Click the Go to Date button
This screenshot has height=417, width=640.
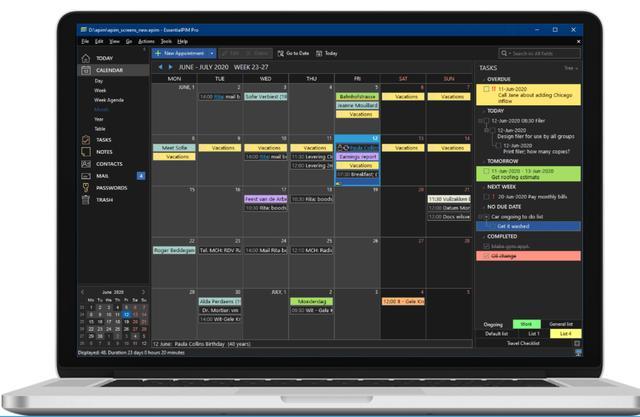click(293, 52)
